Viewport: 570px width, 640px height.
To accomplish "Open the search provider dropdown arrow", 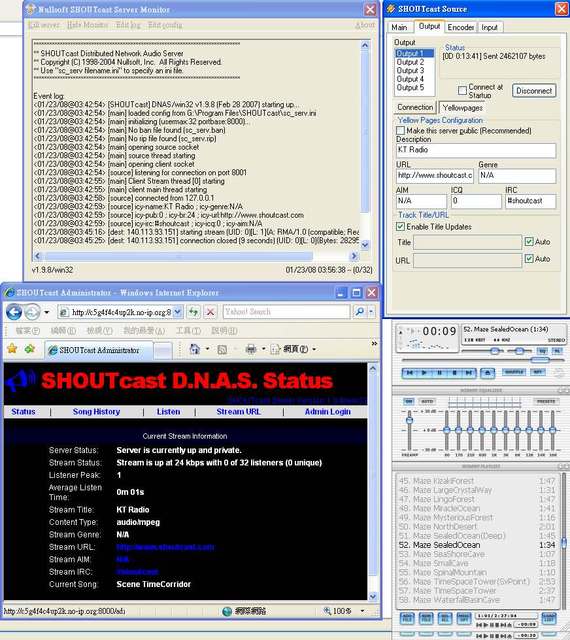I will 371,312.
